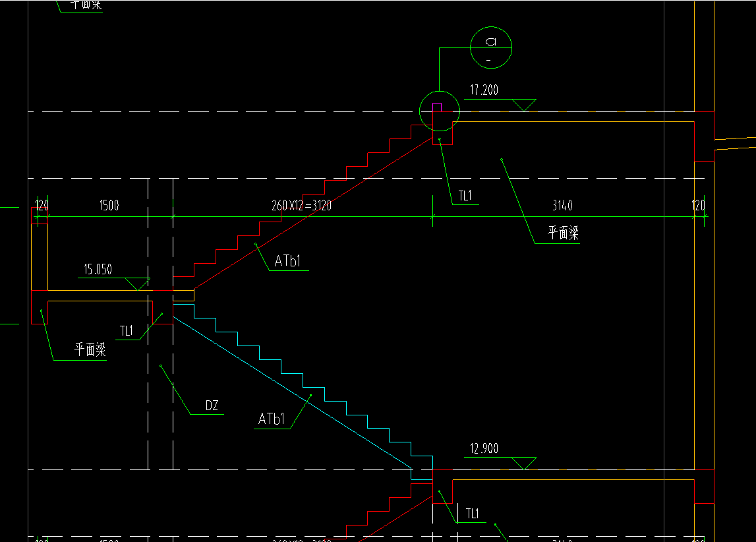
Task: Click the small magenta rectangle at the 17.200 beam
Action: click(x=437, y=107)
